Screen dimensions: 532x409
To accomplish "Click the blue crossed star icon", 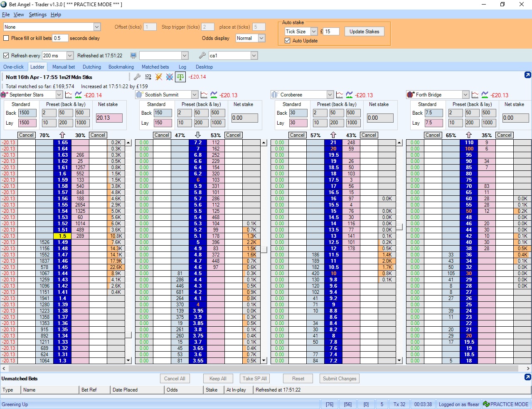I will pos(170,77).
